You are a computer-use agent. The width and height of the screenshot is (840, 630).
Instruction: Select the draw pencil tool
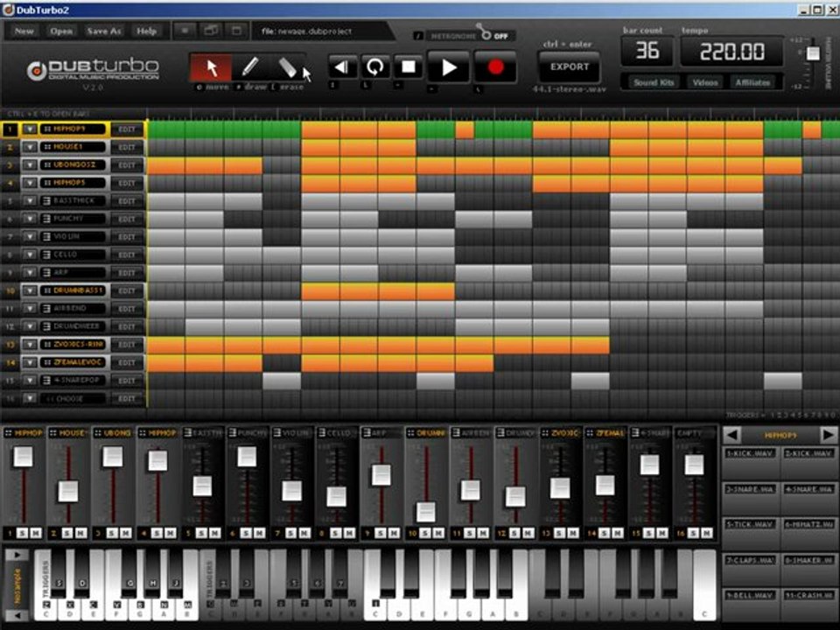[x=250, y=67]
